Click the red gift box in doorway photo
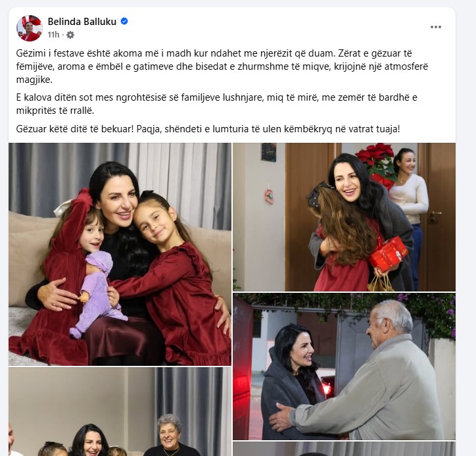 click(389, 254)
